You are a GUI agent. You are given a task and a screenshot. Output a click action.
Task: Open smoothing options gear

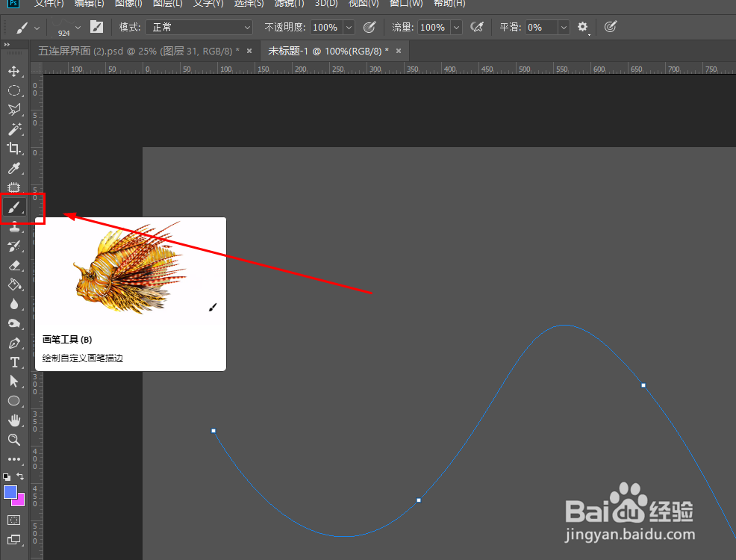point(582,27)
